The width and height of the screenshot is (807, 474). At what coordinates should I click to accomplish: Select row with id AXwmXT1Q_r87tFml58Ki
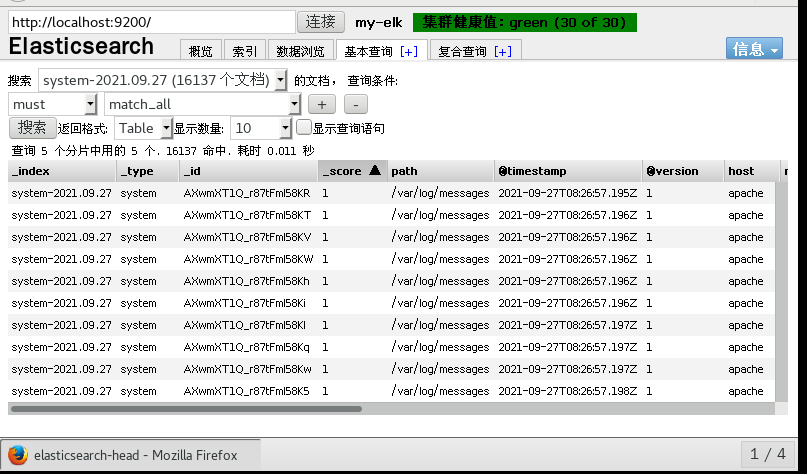(x=391, y=303)
